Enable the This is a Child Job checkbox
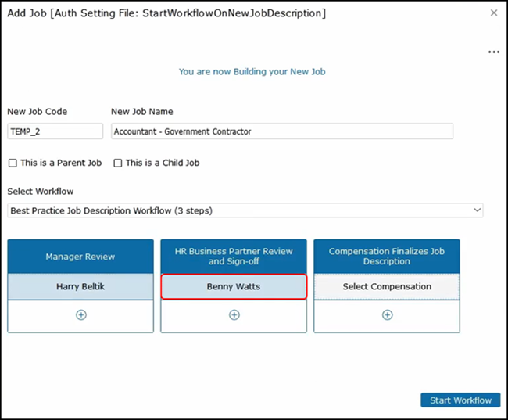The height and width of the screenshot is (420, 508). 118,163
